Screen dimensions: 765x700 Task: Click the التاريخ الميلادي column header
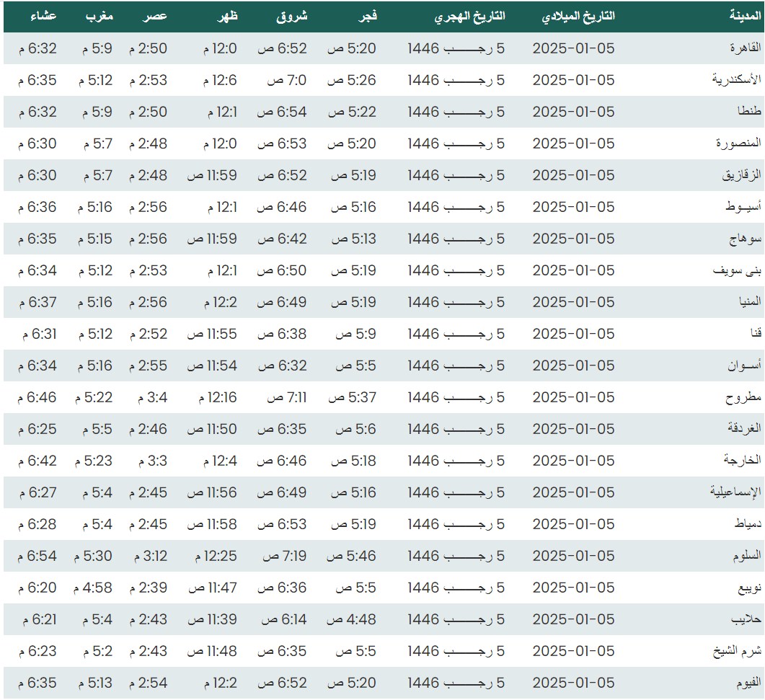574,17
